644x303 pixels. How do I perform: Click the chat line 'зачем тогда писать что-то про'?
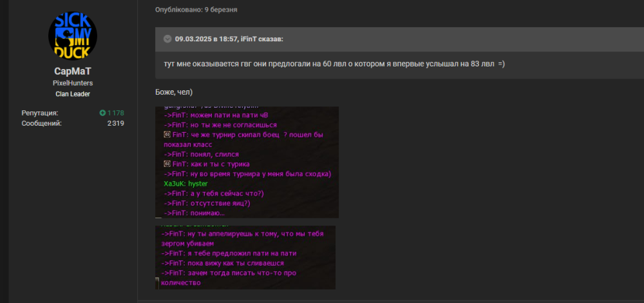[229, 273]
